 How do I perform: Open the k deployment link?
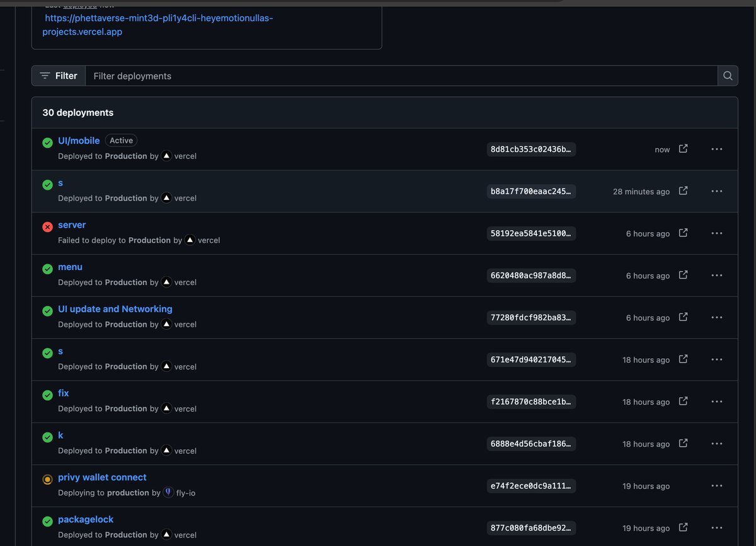(60, 436)
